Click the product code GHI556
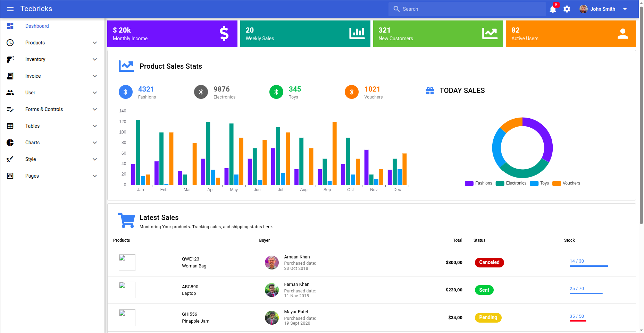 point(190,314)
